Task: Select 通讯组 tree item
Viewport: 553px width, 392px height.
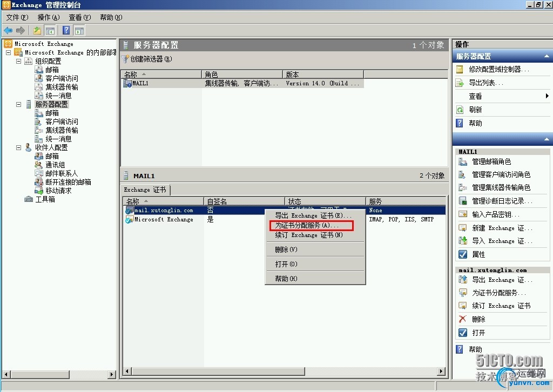Action: pyautogui.click(x=55, y=165)
